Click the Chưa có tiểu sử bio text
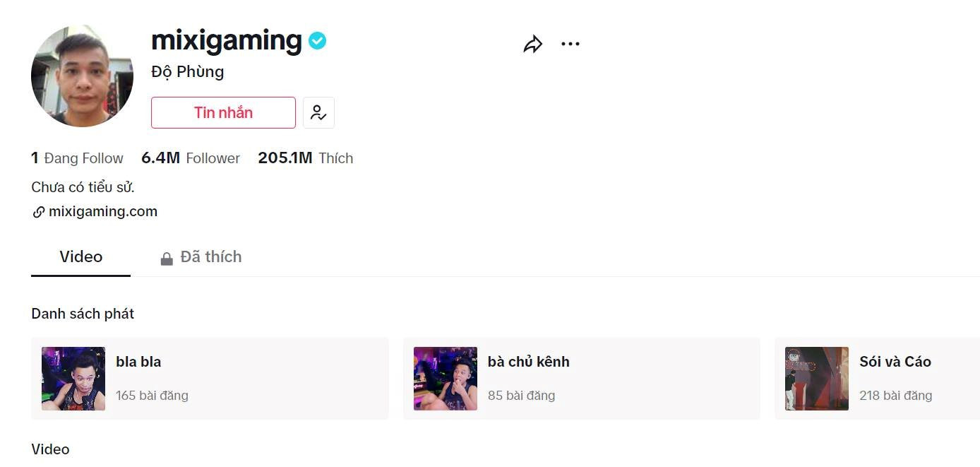980x467 pixels. tap(81, 186)
